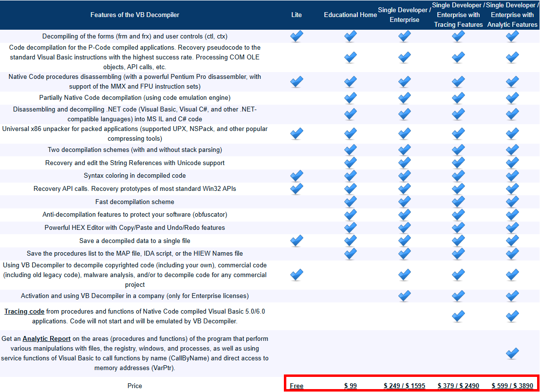Click Universal x86 unpacker feature description
Viewport: 540px width, 392px height.
[x=135, y=133]
